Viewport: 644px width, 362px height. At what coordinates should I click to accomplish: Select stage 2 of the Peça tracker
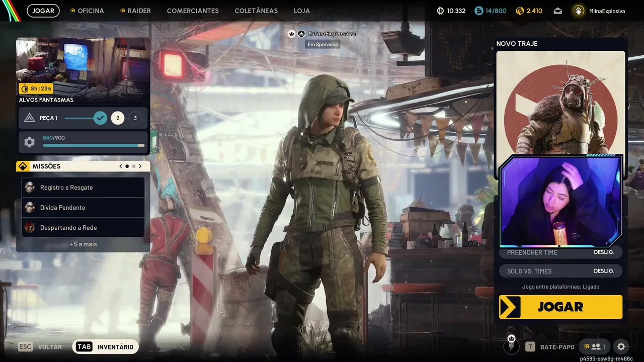tap(118, 118)
